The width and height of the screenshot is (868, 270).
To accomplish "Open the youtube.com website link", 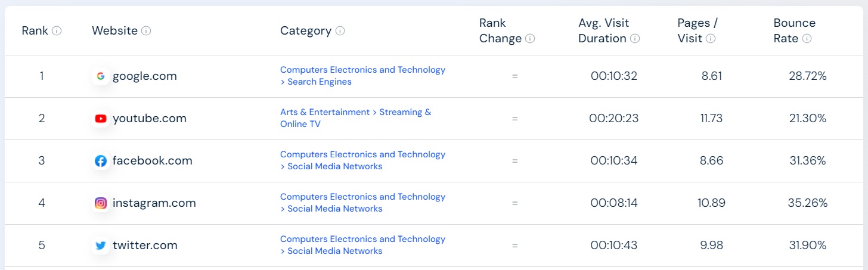I will click(149, 119).
